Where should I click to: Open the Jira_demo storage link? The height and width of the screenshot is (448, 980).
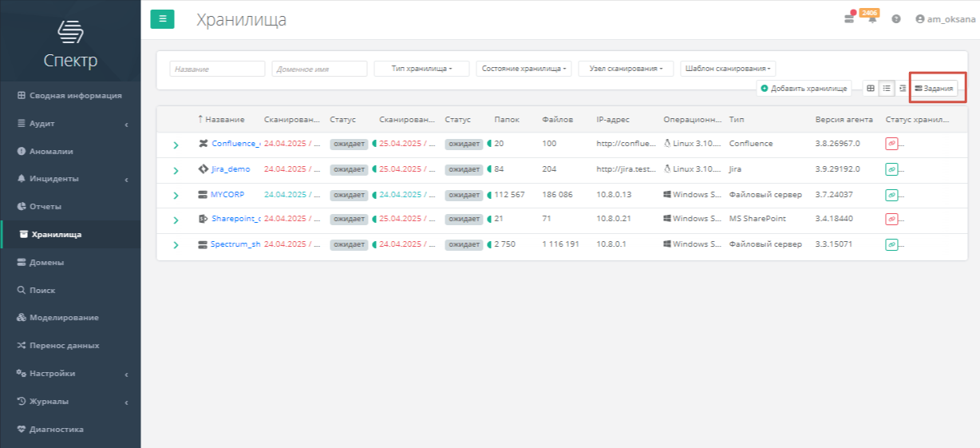231,169
